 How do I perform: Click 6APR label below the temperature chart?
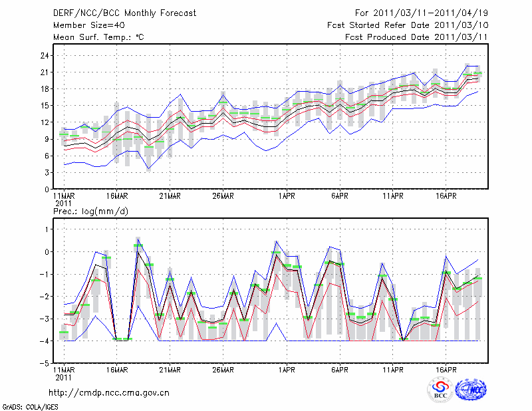click(x=340, y=196)
